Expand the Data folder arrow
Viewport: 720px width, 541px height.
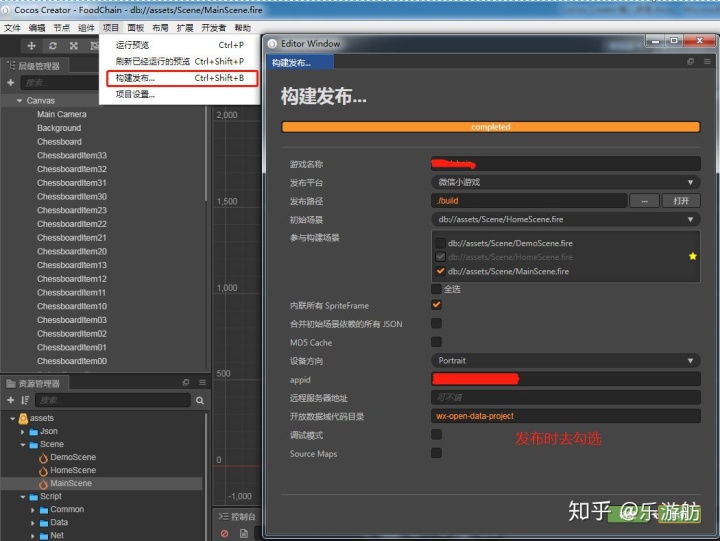click(33, 523)
